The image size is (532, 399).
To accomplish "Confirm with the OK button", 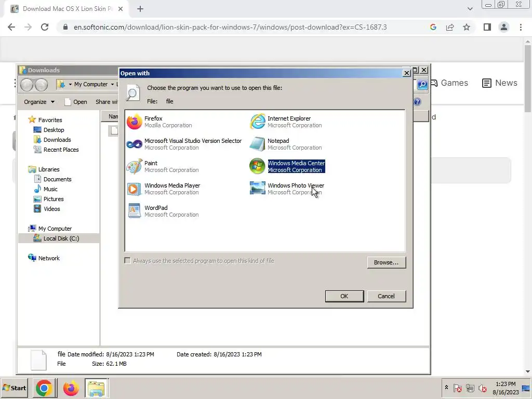I will (344, 296).
